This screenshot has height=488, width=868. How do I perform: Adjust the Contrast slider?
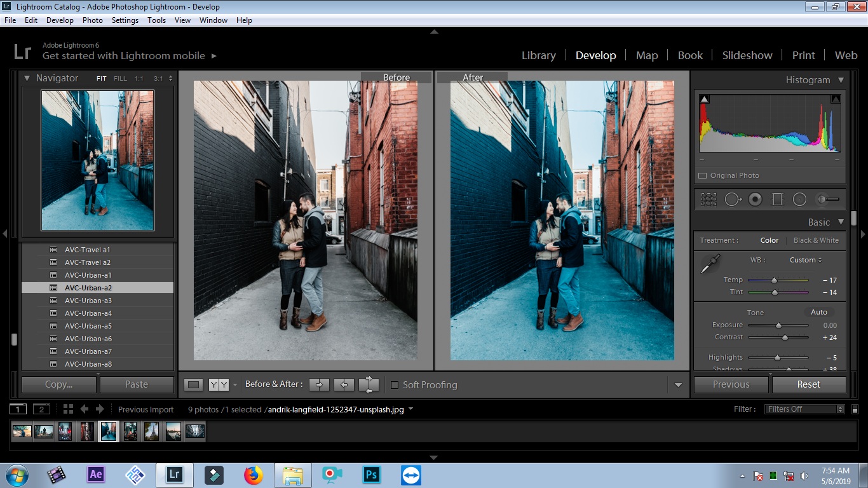[785, 337]
